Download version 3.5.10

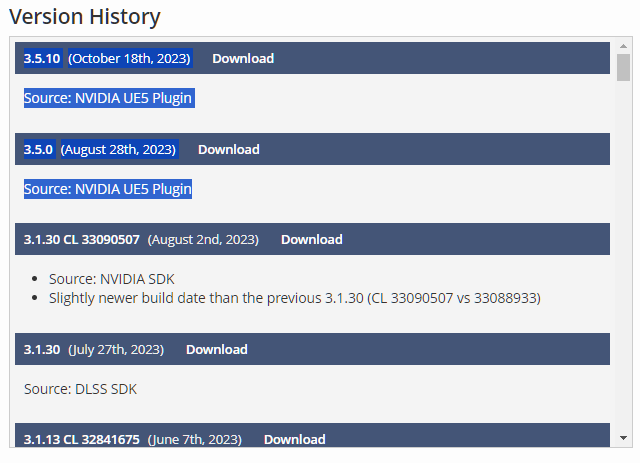tap(243, 59)
